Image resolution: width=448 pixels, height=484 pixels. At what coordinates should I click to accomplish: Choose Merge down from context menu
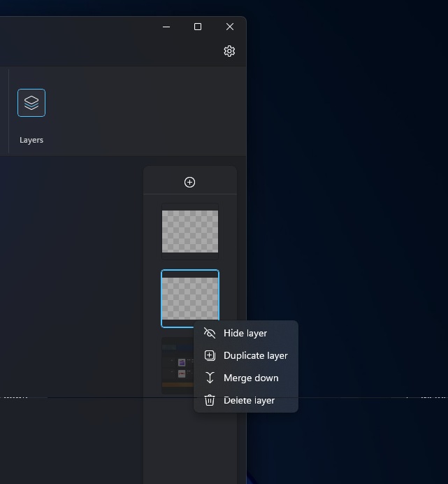pyautogui.click(x=245, y=378)
